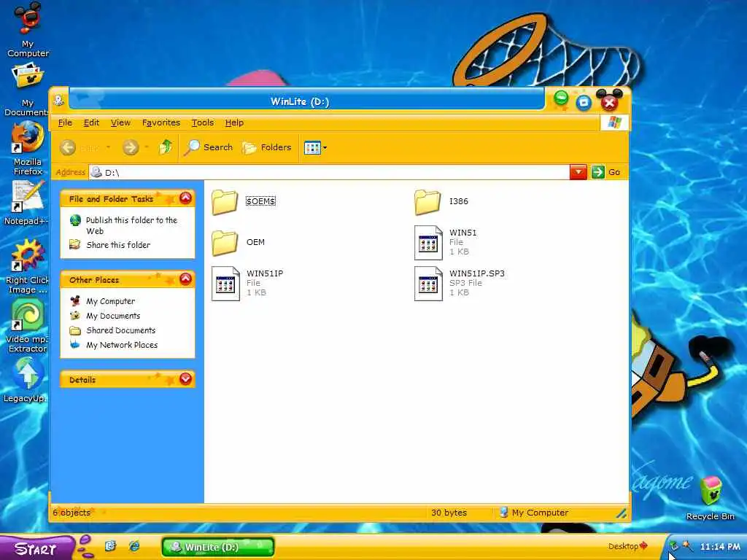Click the WinLite (D:) taskbar button

coord(218,547)
